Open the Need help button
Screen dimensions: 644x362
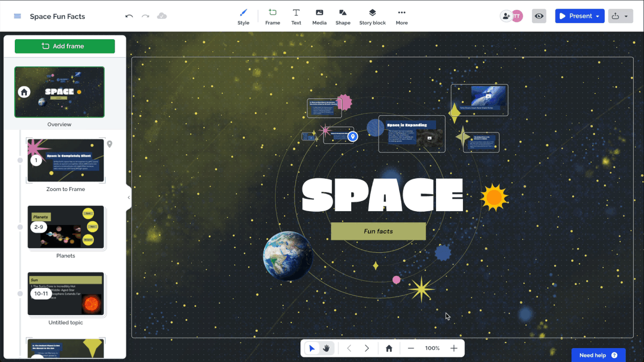click(598, 355)
